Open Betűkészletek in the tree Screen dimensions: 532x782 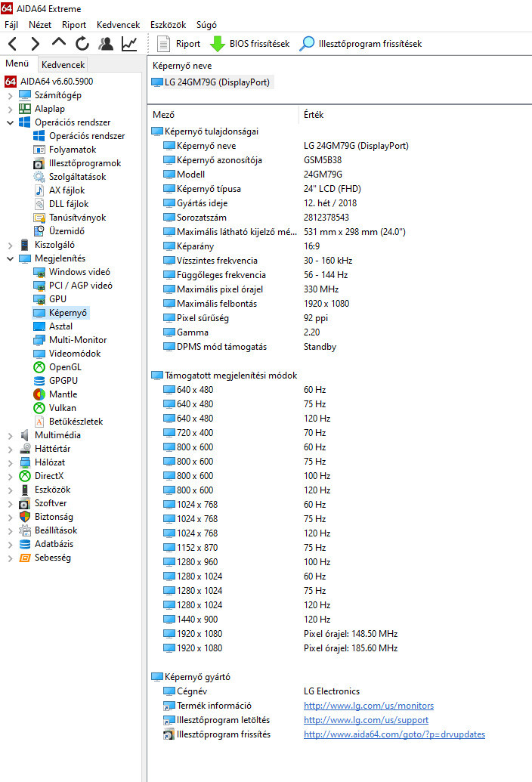[x=68, y=422]
